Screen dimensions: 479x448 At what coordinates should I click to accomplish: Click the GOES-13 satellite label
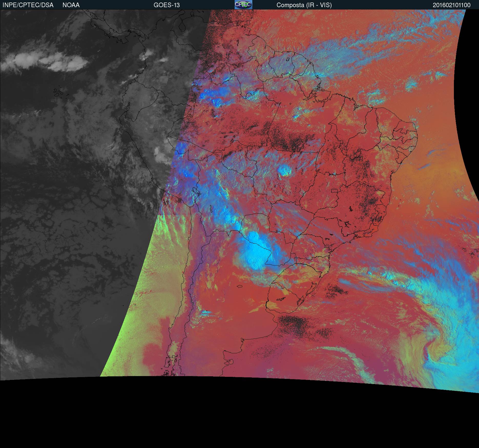point(166,5)
